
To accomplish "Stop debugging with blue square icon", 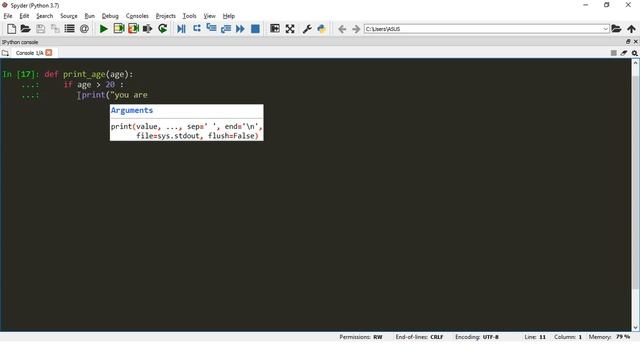I will [x=256, y=29].
